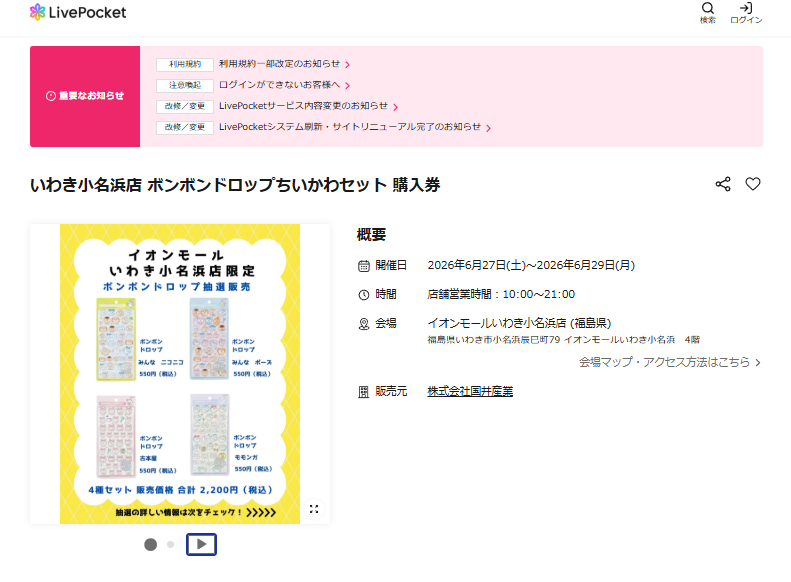The image size is (791, 582).
Task: Click the clock icon beside 時間
Action: coord(364,295)
